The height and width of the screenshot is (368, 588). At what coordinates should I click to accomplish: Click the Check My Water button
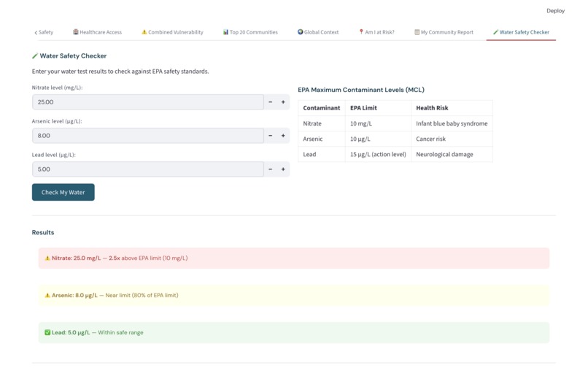63,192
